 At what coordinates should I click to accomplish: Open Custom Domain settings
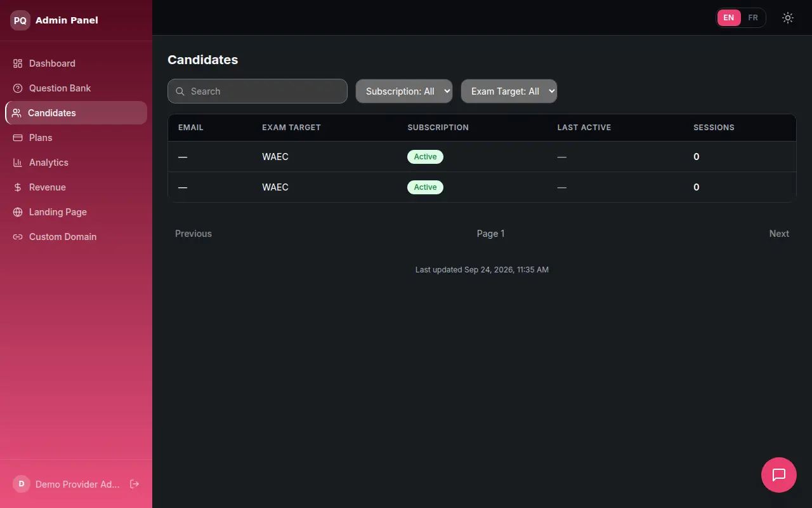(x=76, y=237)
